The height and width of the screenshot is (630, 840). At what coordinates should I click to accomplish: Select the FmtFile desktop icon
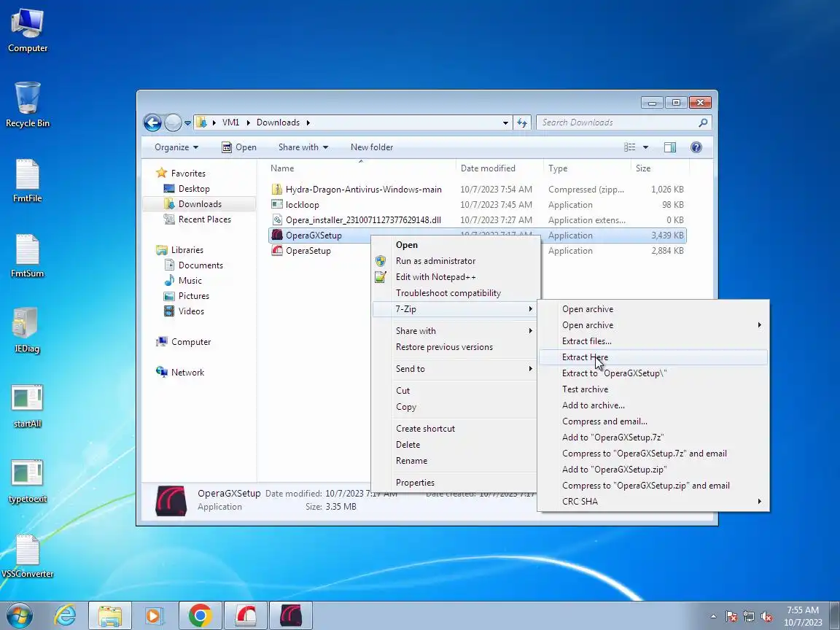[27, 181]
